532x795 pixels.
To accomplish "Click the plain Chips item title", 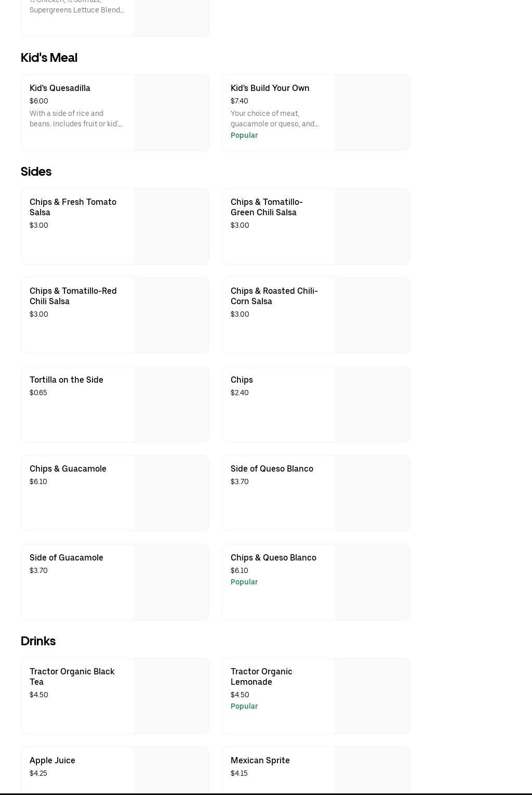I will [242, 380].
